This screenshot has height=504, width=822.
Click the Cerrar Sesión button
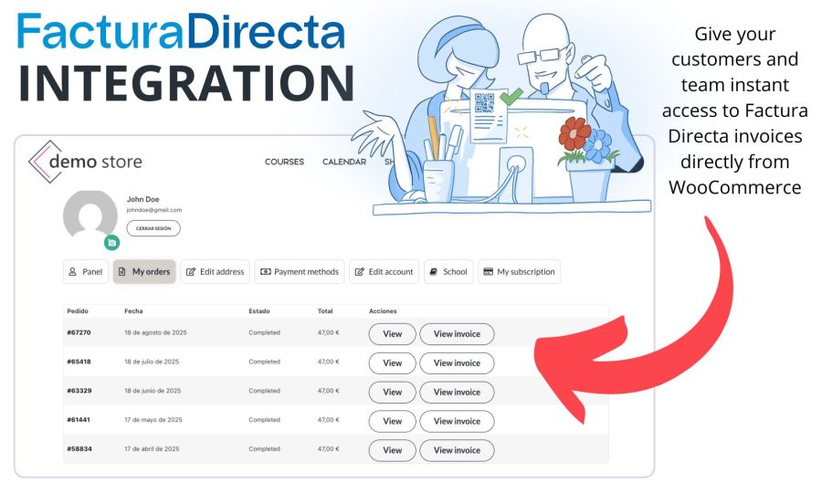pyautogui.click(x=153, y=228)
